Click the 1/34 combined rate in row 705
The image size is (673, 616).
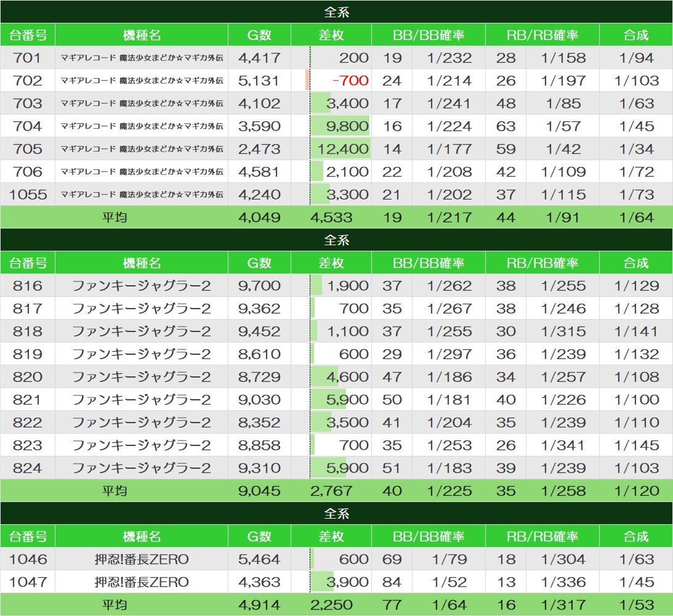[636, 148]
